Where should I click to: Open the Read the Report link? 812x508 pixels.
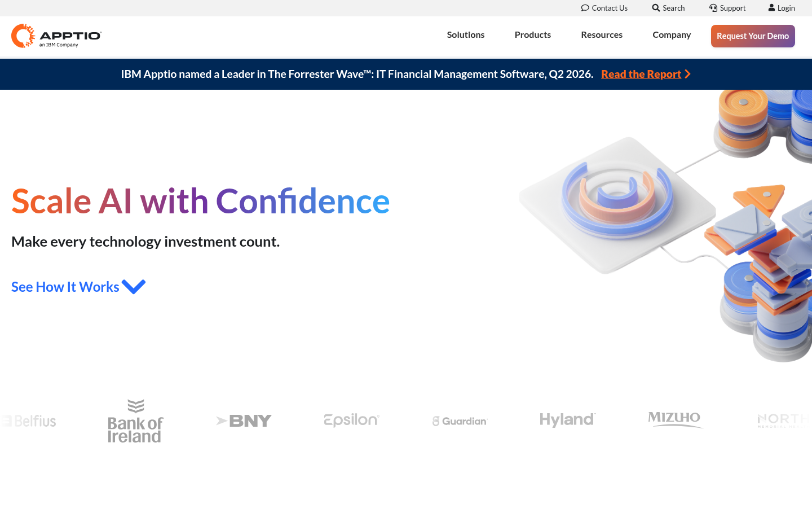pos(641,74)
